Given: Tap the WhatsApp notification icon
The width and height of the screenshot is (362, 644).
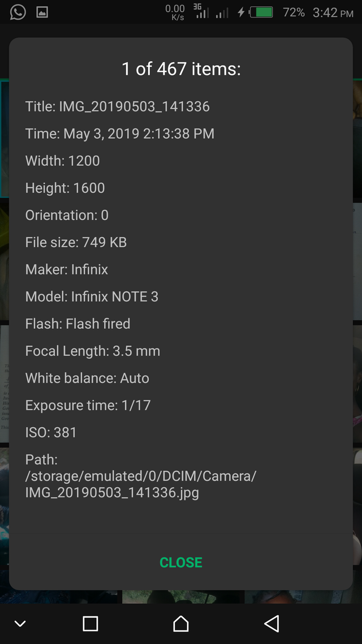Looking at the screenshot, I should pos(18,12).
